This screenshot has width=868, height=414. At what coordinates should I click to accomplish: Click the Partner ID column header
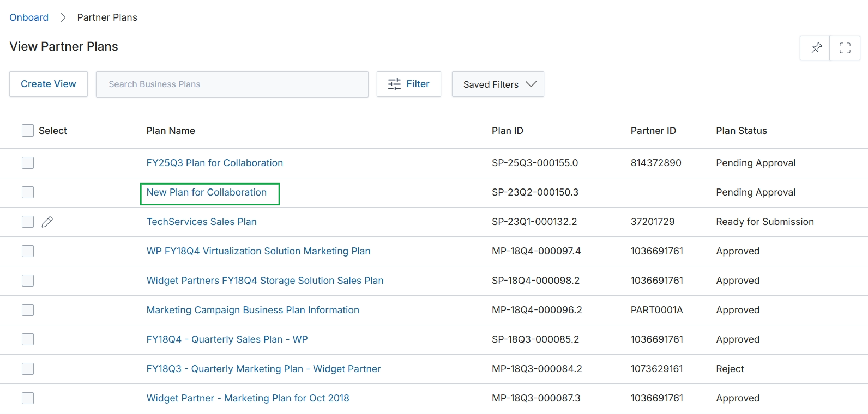click(x=653, y=131)
